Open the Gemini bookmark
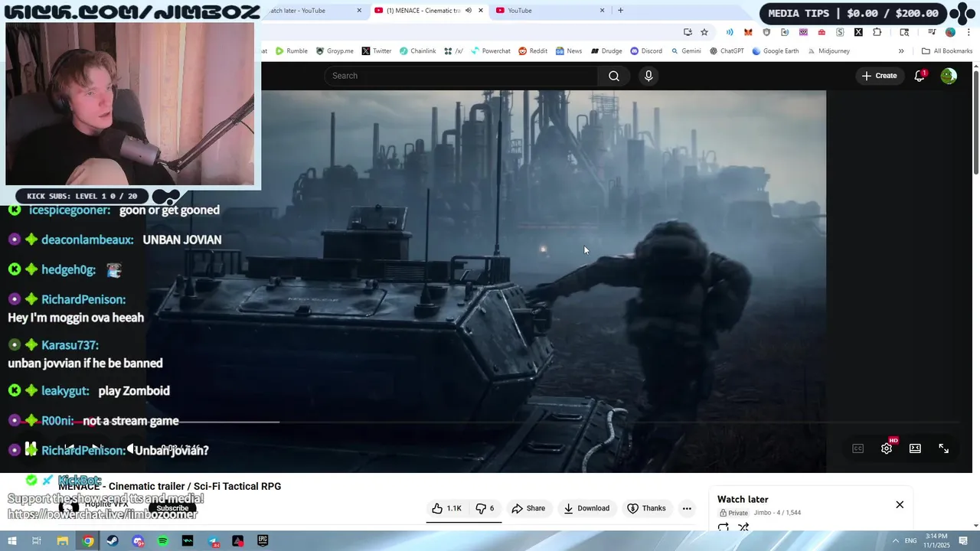The width and height of the screenshot is (980, 551). [x=685, y=51]
